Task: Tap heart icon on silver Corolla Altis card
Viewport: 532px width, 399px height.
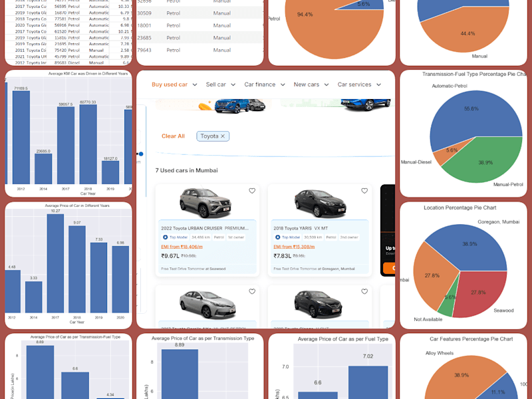Action: (252, 291)
